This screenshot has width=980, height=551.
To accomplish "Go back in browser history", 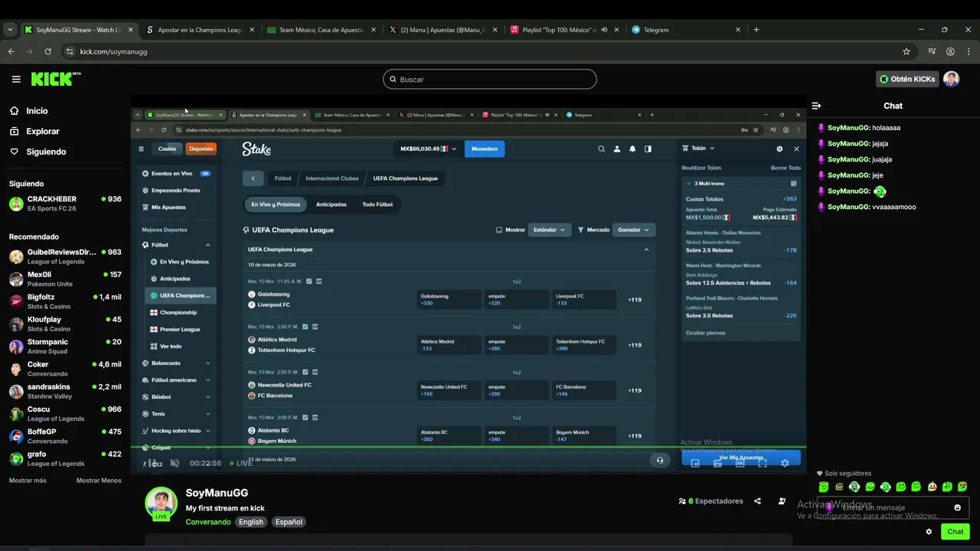I will (x=11, y=51).
